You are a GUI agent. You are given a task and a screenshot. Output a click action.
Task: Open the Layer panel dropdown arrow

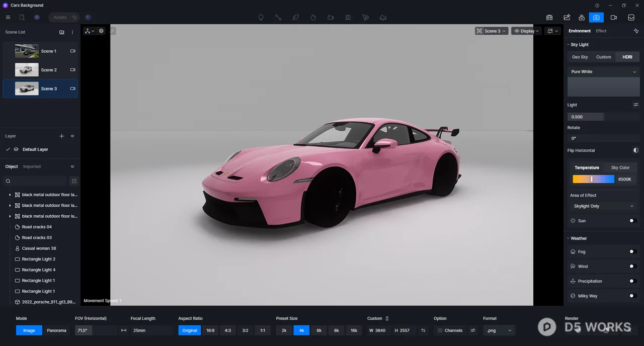pos(72,136)
